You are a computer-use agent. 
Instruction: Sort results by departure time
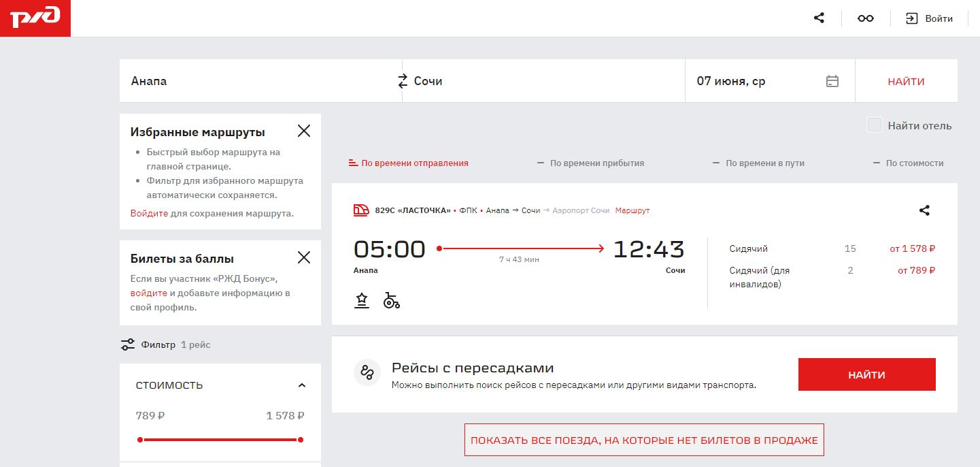tap(408, 163)
